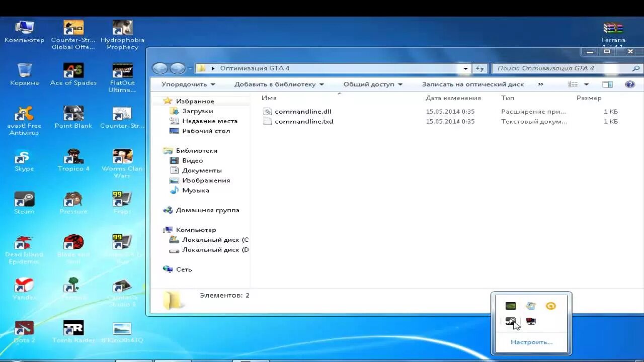Open the Изображения library
The image size is (644, 362).
click(x=206, y=180)
